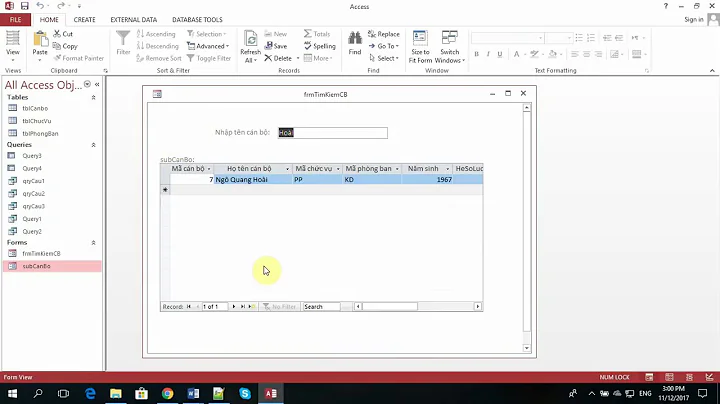The image size is (720, 404).
Task: Go to first record navigation button
Action: [188, 307]
